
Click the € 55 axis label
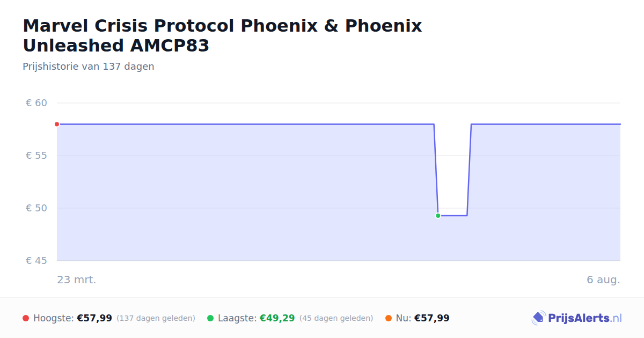(x=36, y=156)
